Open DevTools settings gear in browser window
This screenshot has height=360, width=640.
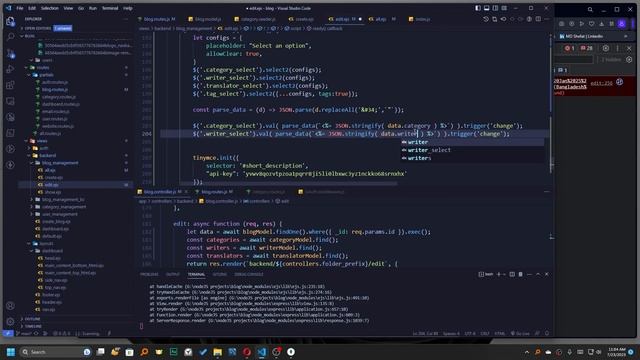pyautogui.click(x=606, y=48)
